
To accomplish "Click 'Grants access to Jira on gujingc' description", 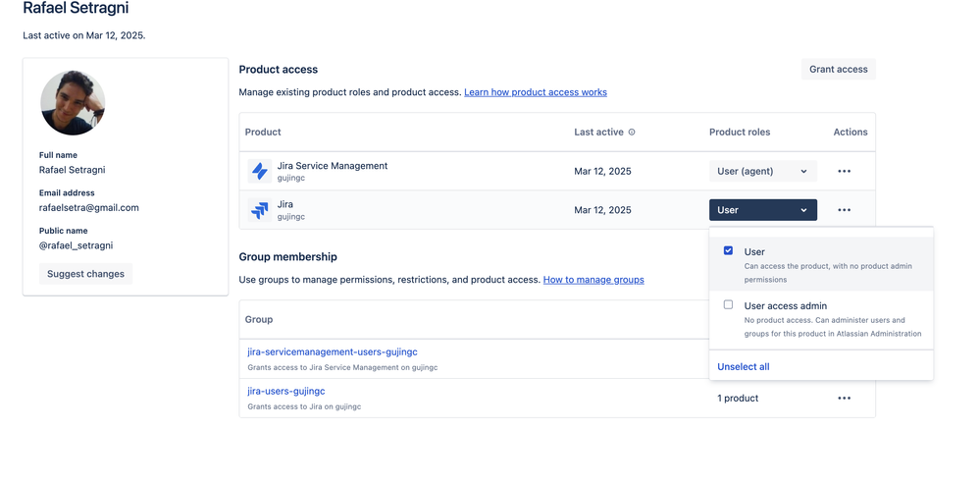I will pyautogui.click(x=304, y=406).
